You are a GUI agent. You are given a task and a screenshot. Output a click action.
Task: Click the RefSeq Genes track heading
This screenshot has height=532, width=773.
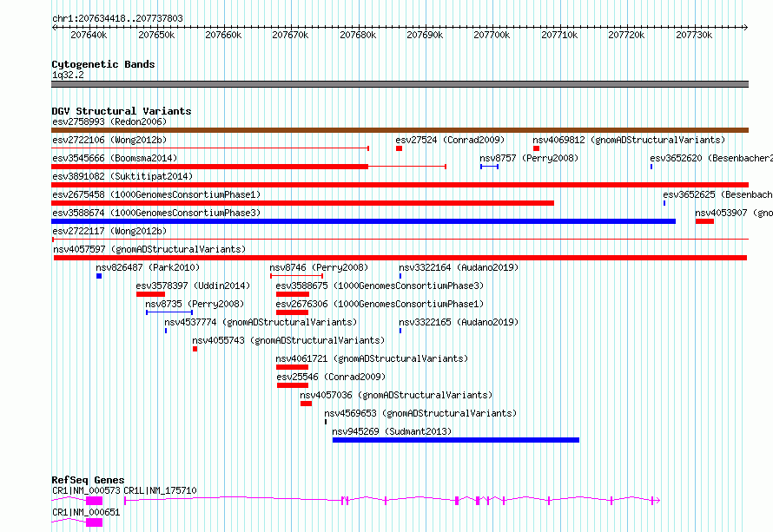point(88,480)
